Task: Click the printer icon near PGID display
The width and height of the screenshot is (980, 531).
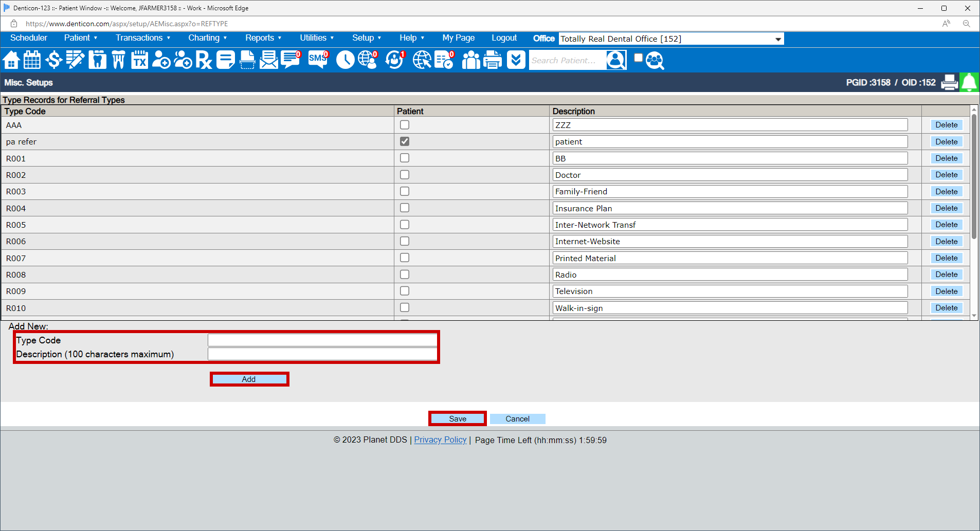Action: point(949,82)
